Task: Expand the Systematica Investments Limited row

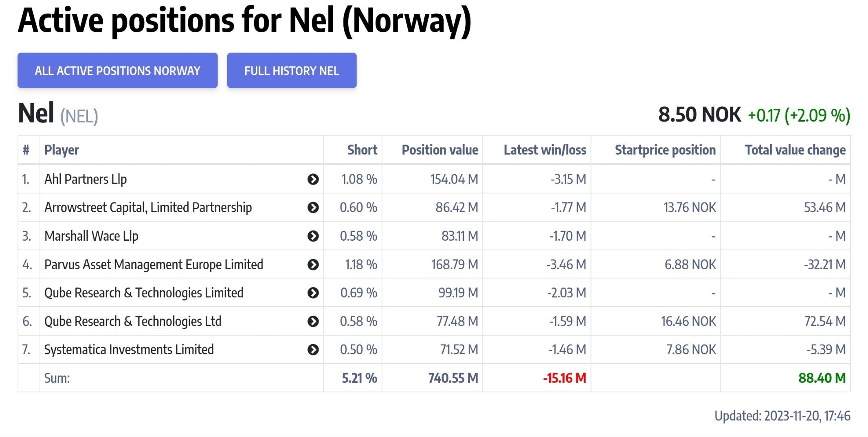Action: tap(314, 349)
